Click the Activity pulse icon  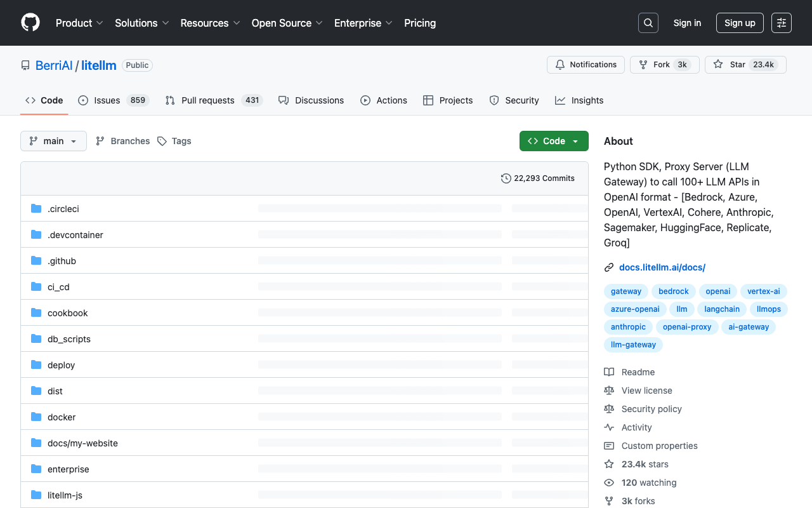point(609,427)
